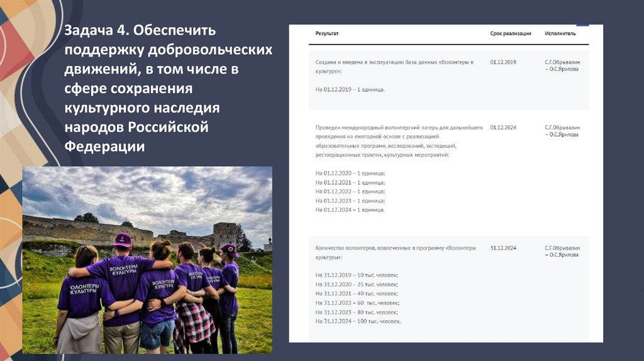Click the line 'На 01.12.2021 – 1 единица;'
This screenshot has width=644, height=361.
click(350, 182)
